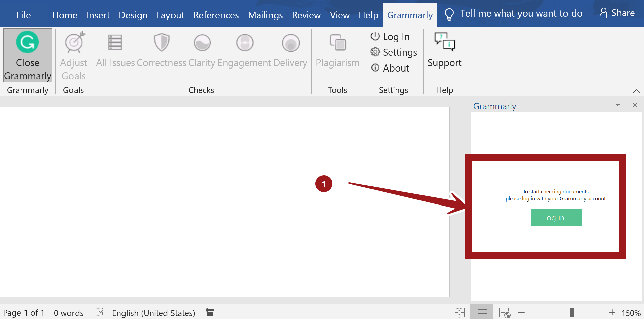
Task: Click Log In in the ribbon
Action: 390,37
